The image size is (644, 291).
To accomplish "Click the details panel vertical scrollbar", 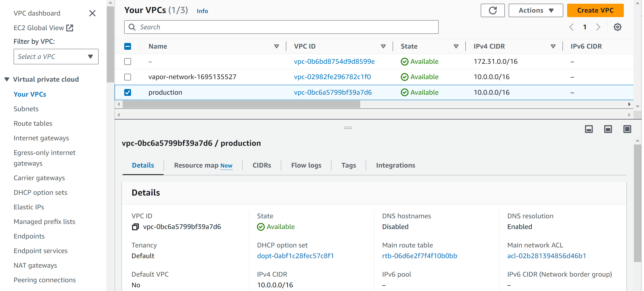I will tap(637, 203).
